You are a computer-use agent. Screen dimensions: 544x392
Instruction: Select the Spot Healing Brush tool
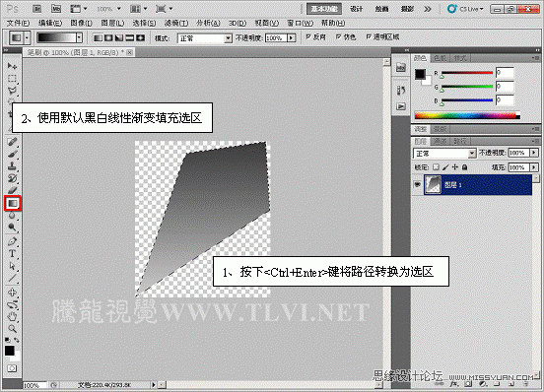[12, 142]
